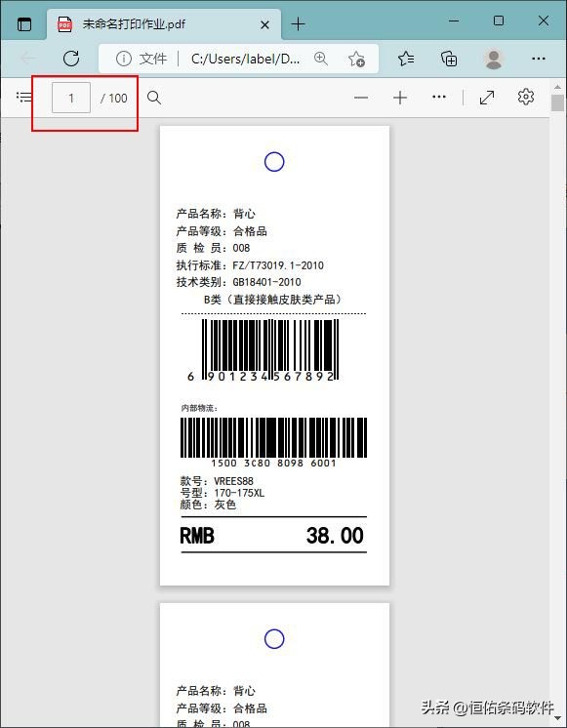Select the 未命名打印作业.pdf tab
This screenshot has width=567, height=728.
pyautogui.click(x=164, y=24)
